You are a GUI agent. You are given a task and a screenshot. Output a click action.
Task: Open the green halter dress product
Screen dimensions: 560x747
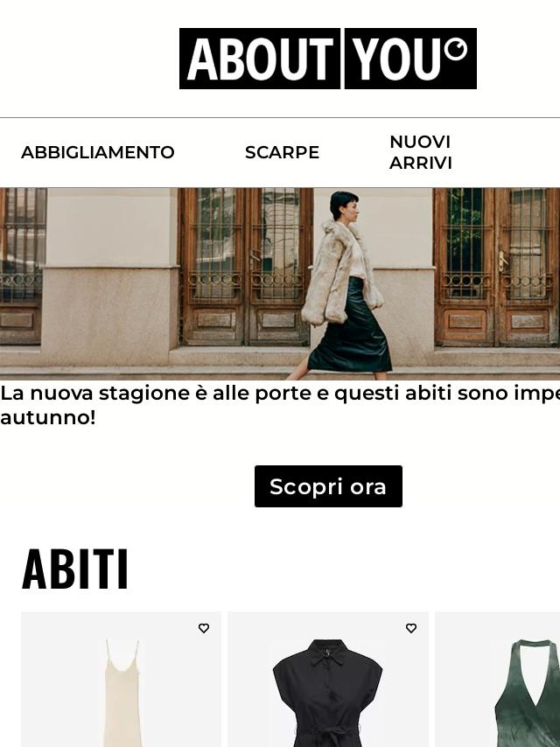tap(498, 680)
